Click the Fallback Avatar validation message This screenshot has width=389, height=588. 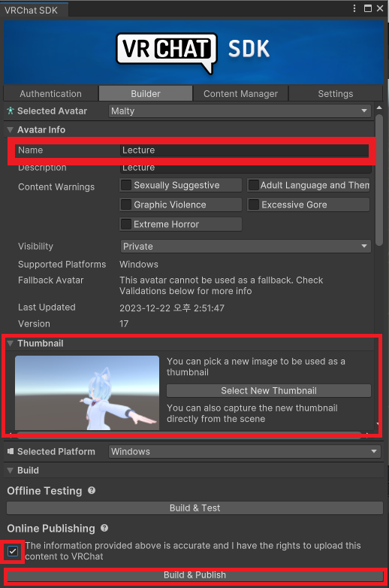tap(222, 286)
